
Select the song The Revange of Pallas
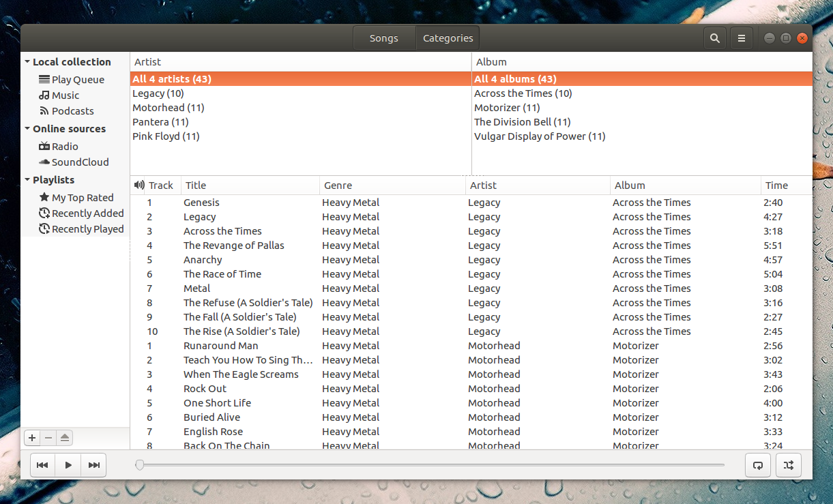(471, 246)
